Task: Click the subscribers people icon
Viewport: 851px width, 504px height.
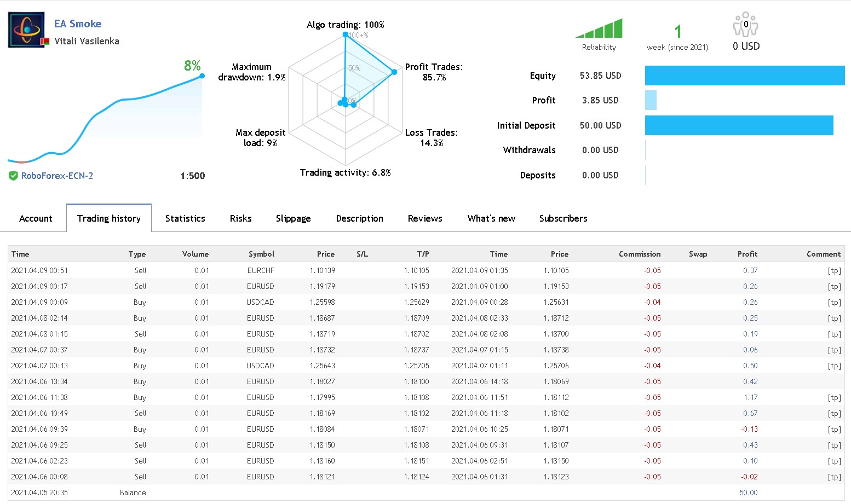Action: pos(745,25)
